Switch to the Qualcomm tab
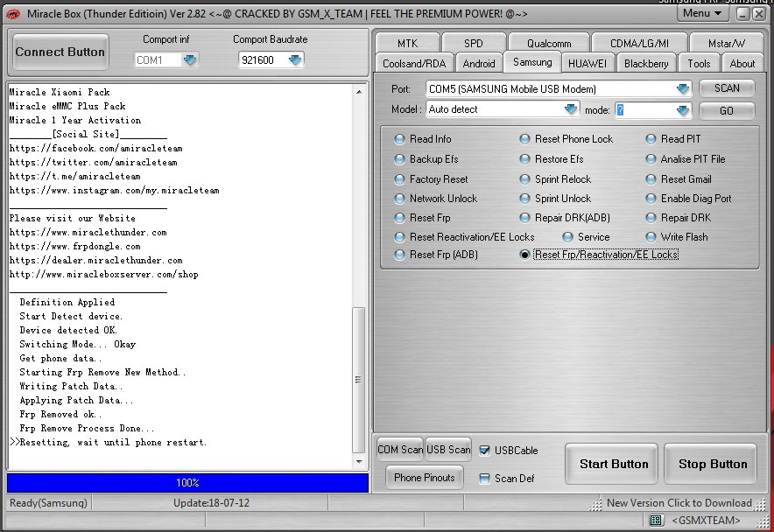Viewport: 774px width, 532px height. (x=549, y=44)
